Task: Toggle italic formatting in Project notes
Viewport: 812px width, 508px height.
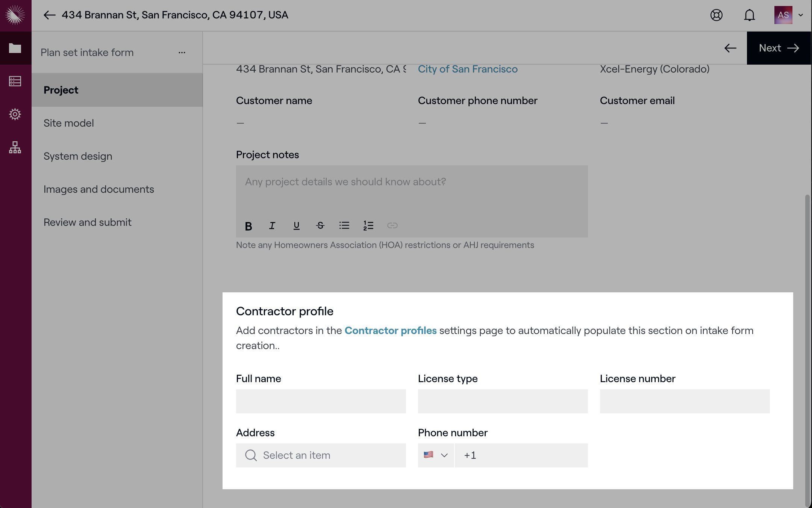Action: pos(272,225)
